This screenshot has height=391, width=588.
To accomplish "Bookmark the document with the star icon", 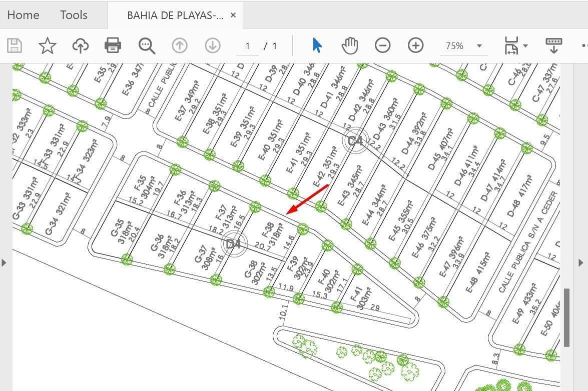I will coord(47,45).
